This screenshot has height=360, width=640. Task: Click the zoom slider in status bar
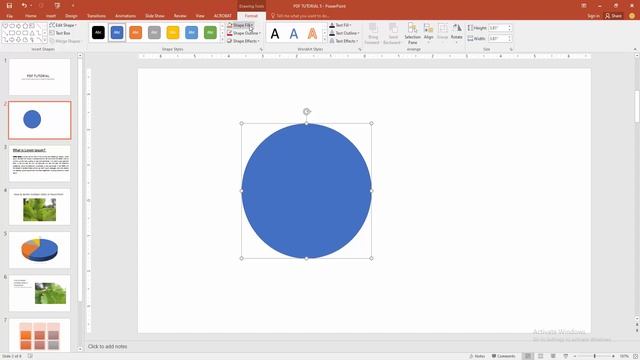594,356
